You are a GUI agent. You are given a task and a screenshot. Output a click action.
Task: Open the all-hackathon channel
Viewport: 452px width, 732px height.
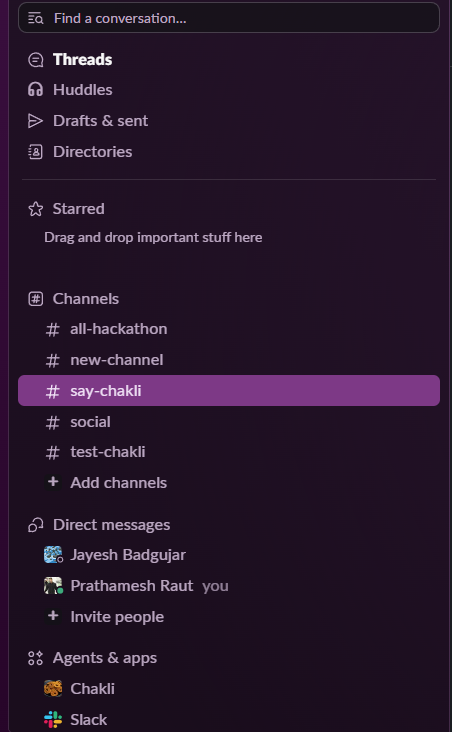point(229,329)
